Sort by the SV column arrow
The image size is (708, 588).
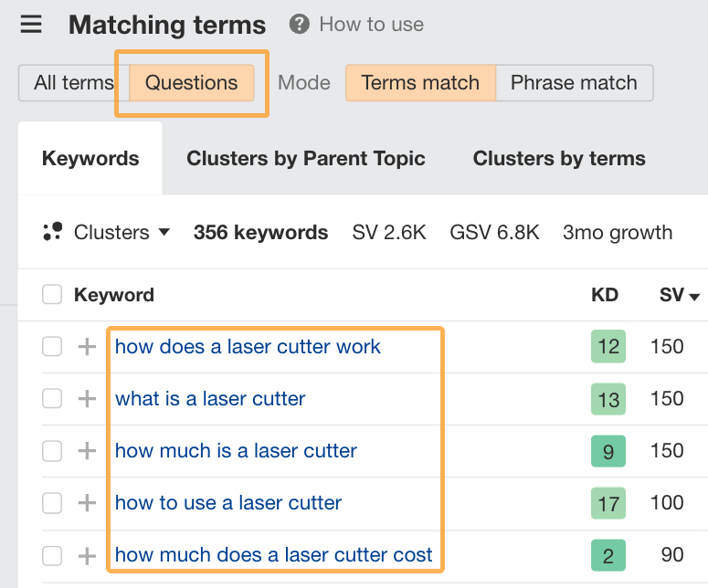(x=695, y=297)
